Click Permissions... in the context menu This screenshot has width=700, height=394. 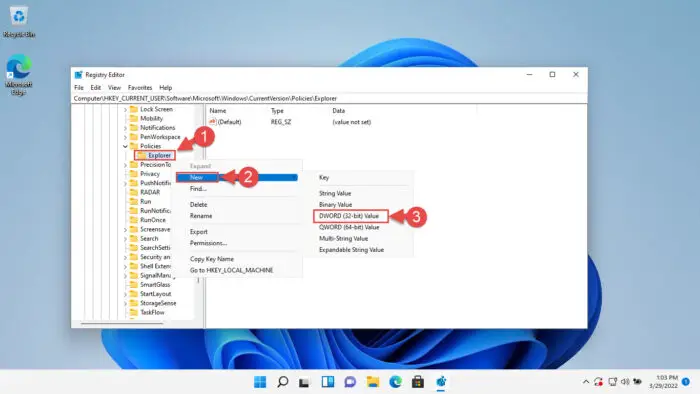click(x=208, y=243)
